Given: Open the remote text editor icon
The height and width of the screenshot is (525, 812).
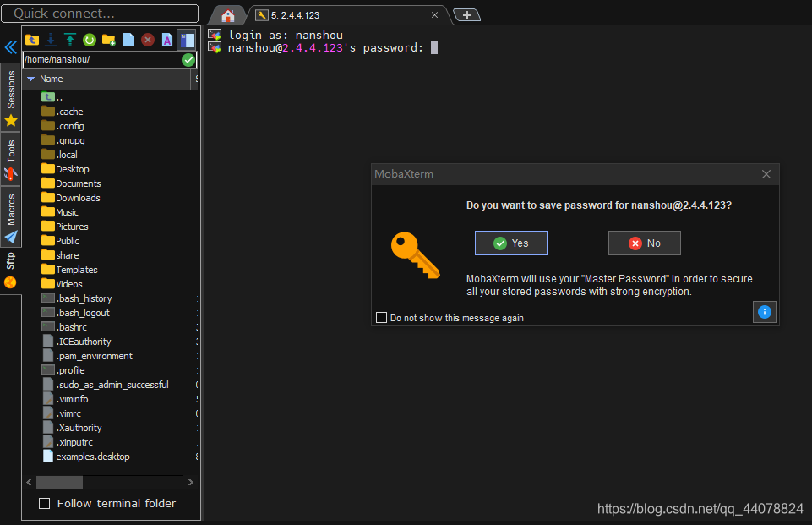Looking at the screenshot, I should pyautogui.click(x=166, y=40).
